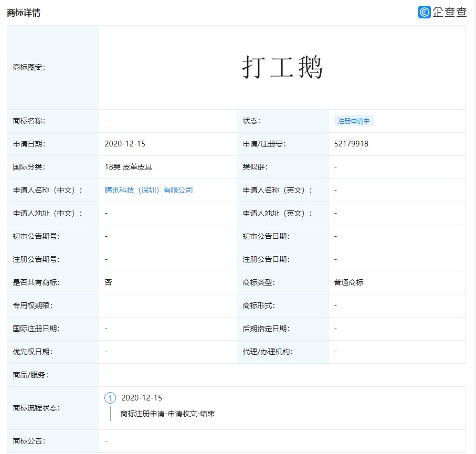Image resolution: width=476 pixels, height=454 pixels.
Task: Click the 注册申请中 status badge
Action: (353, 121)
